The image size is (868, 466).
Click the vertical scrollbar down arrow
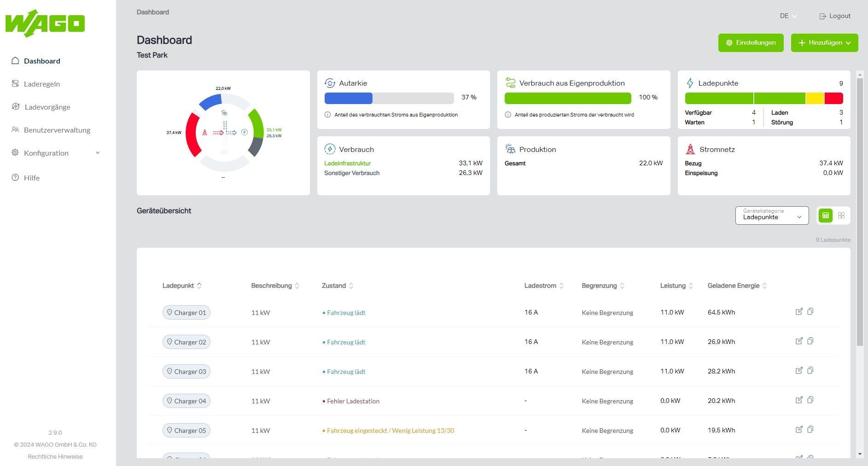point(860,454)
